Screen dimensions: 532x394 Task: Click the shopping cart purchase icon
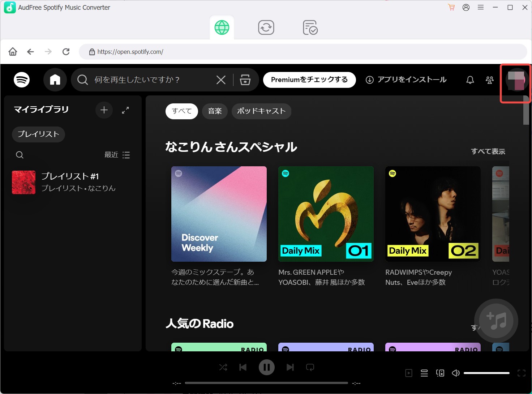point(451,7)
